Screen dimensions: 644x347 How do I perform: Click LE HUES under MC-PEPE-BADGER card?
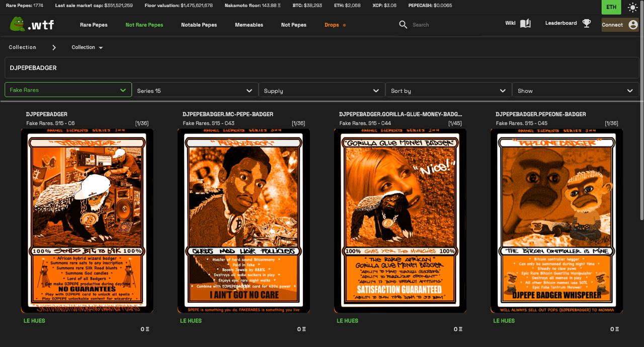click(x=191, y=321)
